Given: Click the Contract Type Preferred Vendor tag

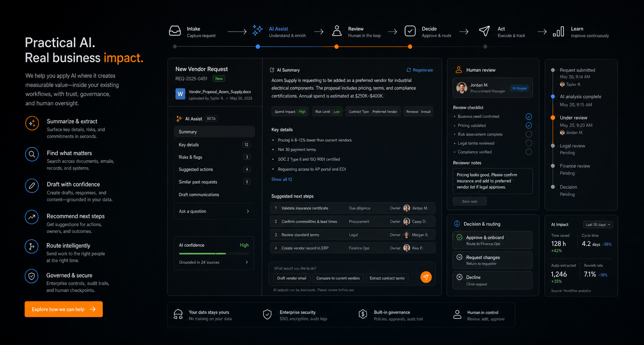Looking at the screenshot, I should click(373, 112).
